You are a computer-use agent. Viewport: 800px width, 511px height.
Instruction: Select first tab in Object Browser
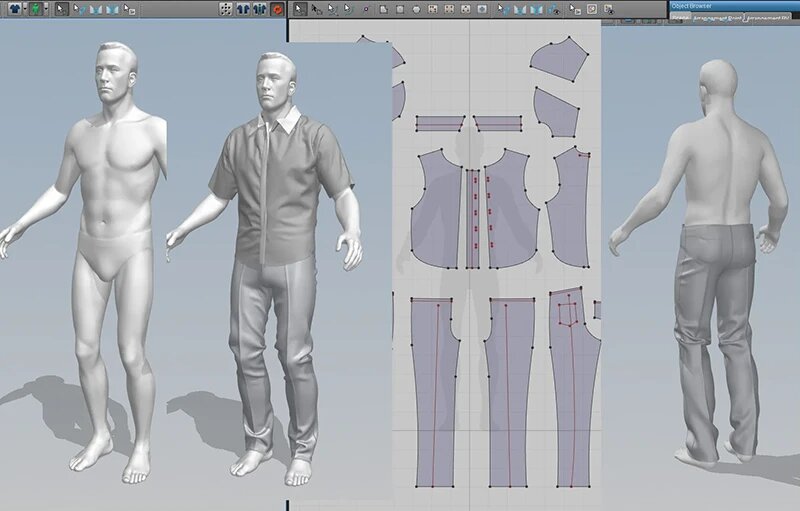[681, 18]
